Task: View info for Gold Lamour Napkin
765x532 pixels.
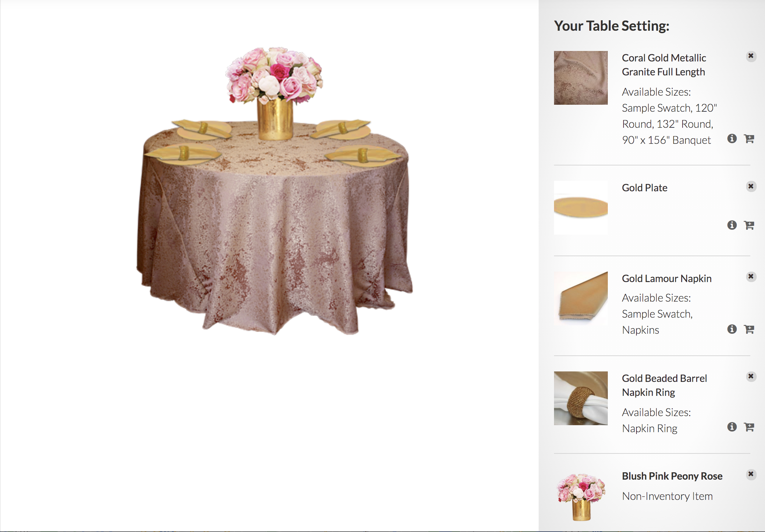Action: click(x=732, y=329)
